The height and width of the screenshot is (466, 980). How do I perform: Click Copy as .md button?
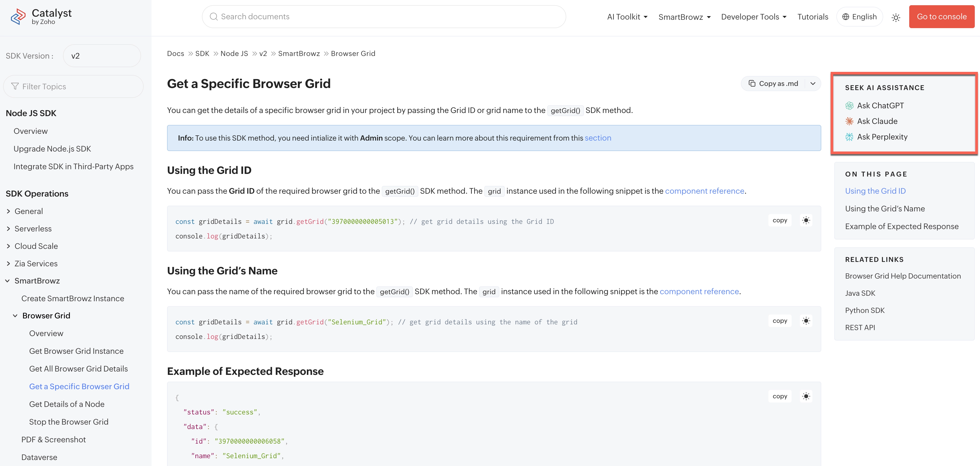click(x=773, y=83)
